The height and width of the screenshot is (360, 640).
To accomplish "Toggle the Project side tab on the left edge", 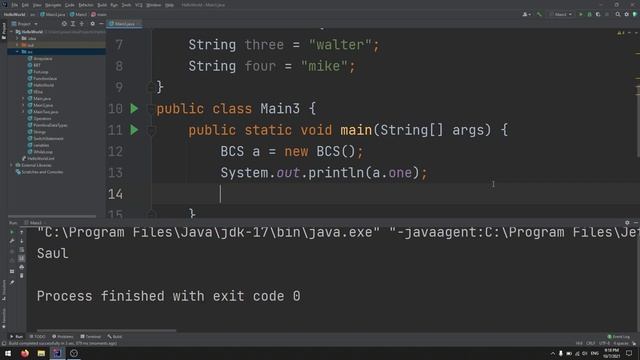I will (4, 31).
